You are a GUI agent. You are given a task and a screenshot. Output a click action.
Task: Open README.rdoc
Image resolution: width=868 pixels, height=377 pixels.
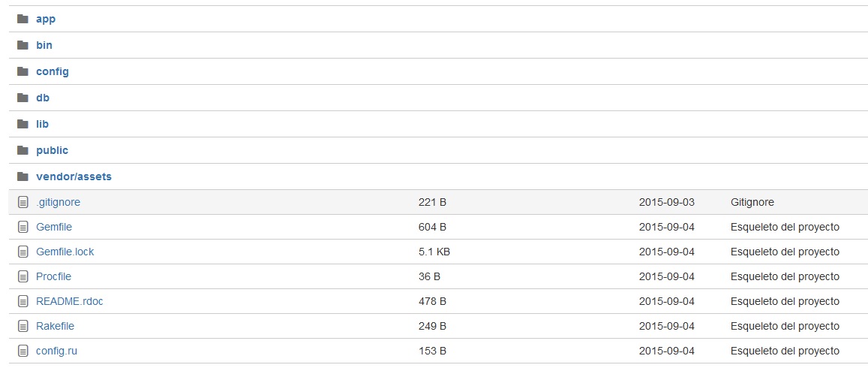[x=69, y=301]
